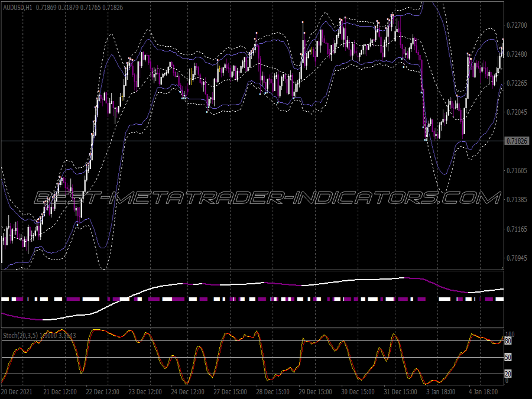Click the 0.72045 price scale value
Viewport: 532px width, 399px height.
[x=517, y=112]
